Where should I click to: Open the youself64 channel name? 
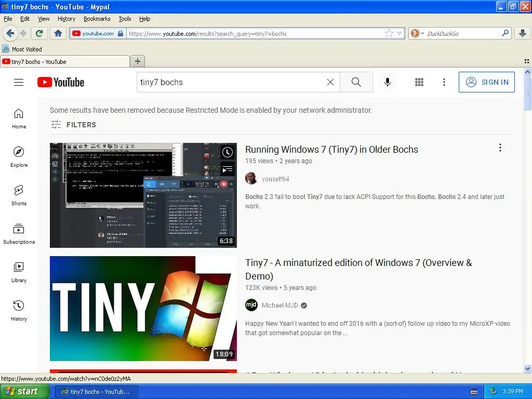tap(275, 179)
